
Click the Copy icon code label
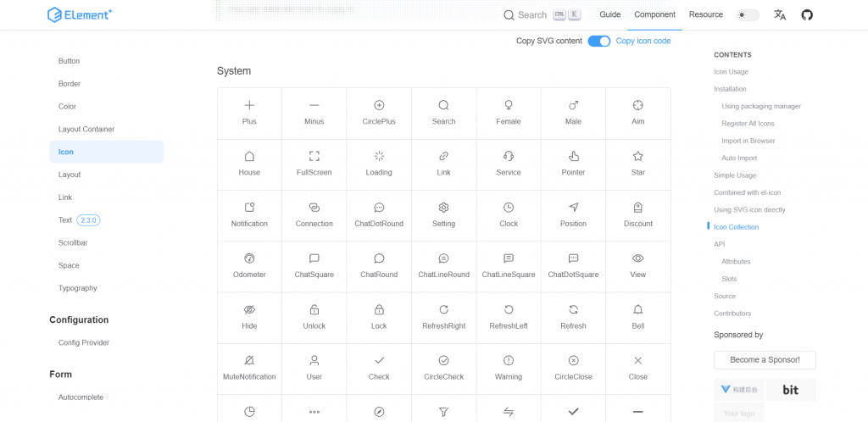point(643,41)
